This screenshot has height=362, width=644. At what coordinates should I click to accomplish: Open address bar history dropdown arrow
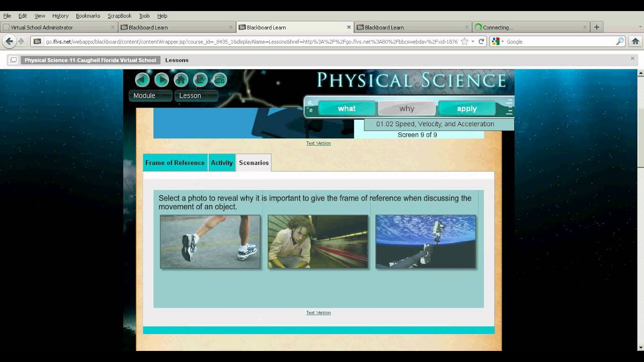[473, 42]
